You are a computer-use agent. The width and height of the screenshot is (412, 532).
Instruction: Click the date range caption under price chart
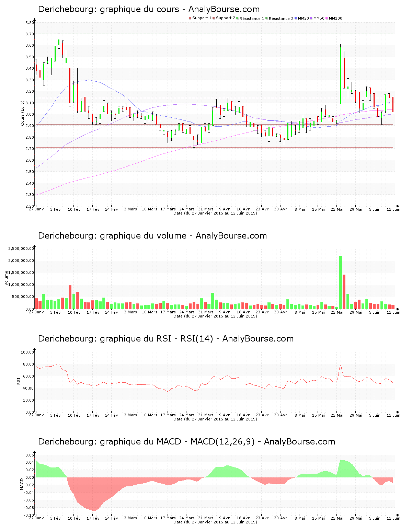click(215, 213)
